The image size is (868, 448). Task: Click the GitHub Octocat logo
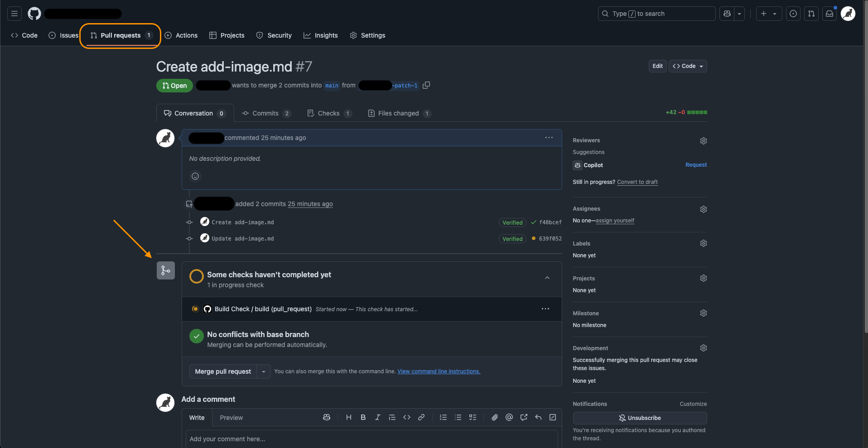point(34,14)
